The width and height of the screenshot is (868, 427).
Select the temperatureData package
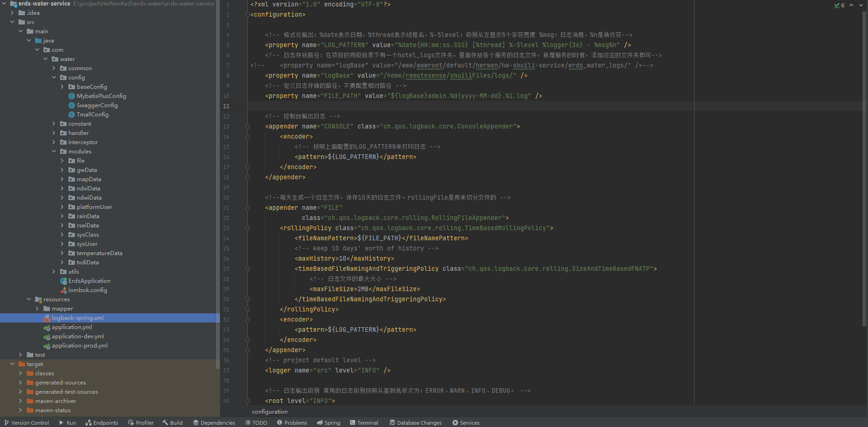(x=99, y=253)
